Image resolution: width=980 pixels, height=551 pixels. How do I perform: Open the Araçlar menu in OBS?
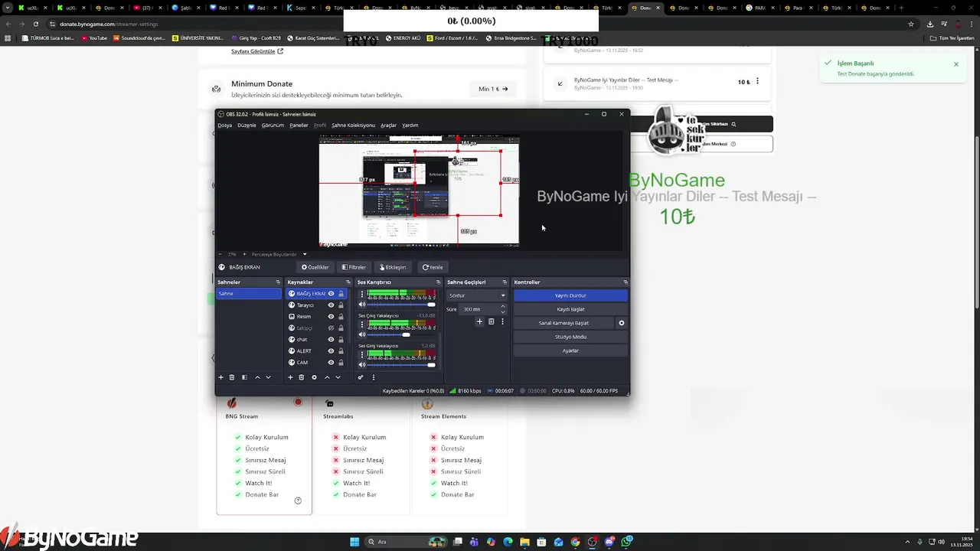(x=389, y=125)
